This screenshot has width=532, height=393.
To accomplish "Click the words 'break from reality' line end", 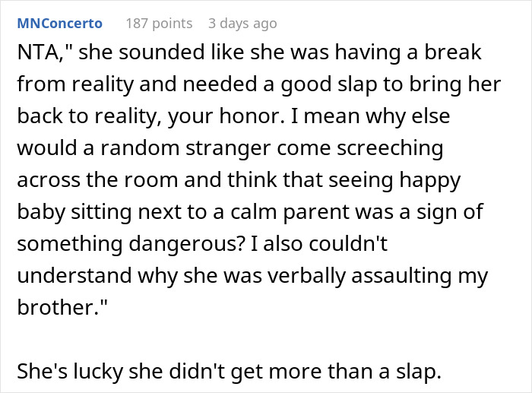I will coord(448,54).
